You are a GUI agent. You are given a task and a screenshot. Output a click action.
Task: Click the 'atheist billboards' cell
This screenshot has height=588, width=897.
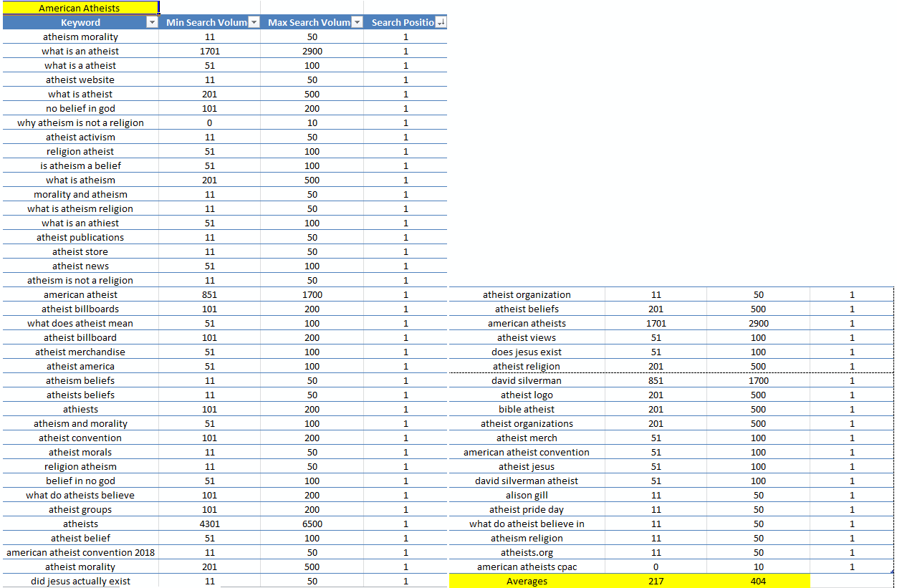(x=80, y=309)
